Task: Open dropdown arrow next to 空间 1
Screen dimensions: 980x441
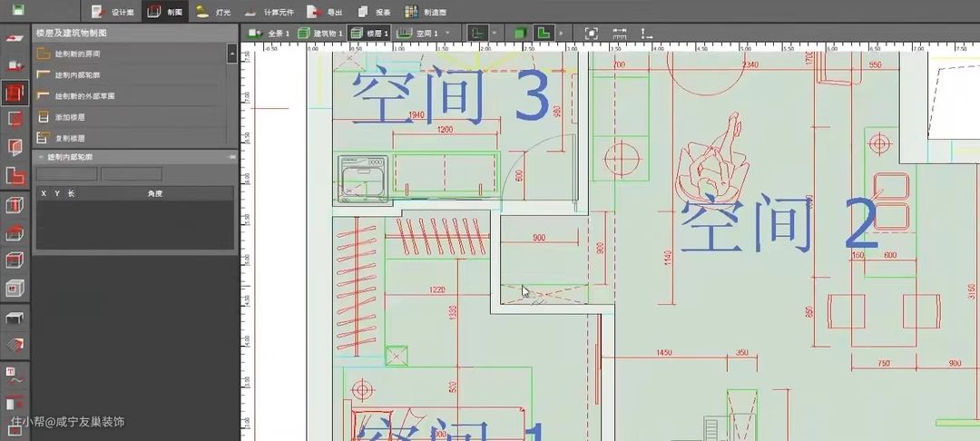Action: click(447, 34)
